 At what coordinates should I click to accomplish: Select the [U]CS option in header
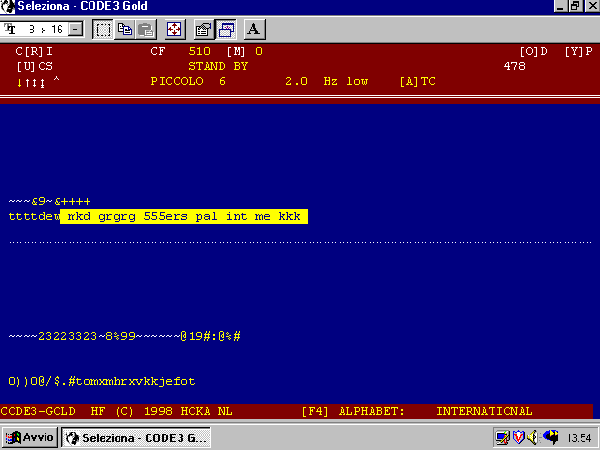click(35, 65)
